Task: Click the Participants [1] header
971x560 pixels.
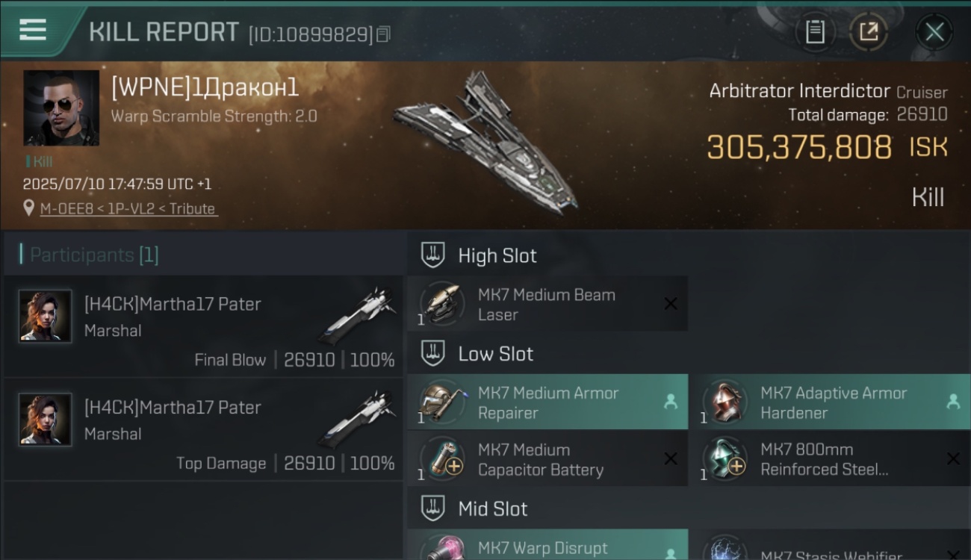Action: 94,255
